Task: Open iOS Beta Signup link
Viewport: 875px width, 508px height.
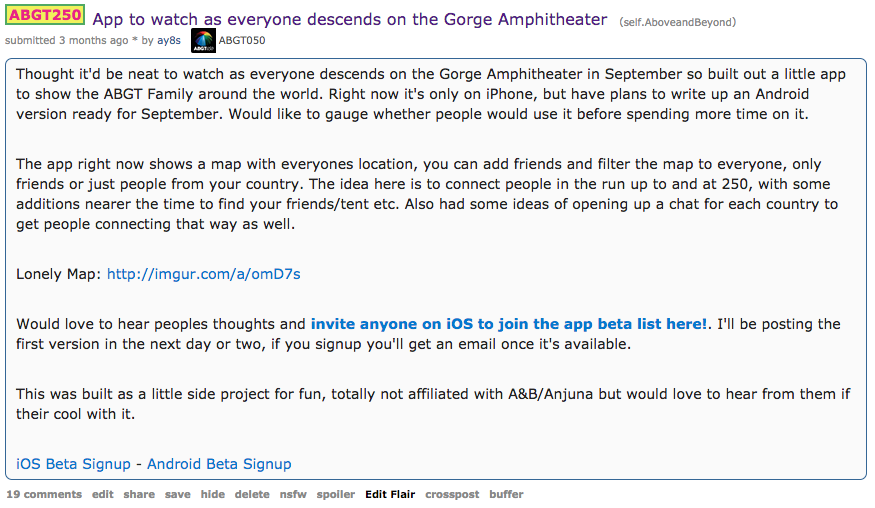Action: point(73,464)
